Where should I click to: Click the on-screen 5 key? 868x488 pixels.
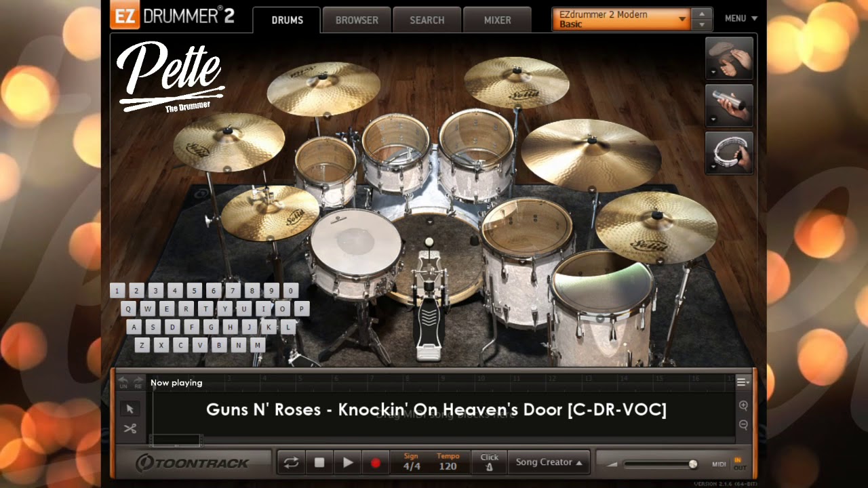tap(195, 291)
